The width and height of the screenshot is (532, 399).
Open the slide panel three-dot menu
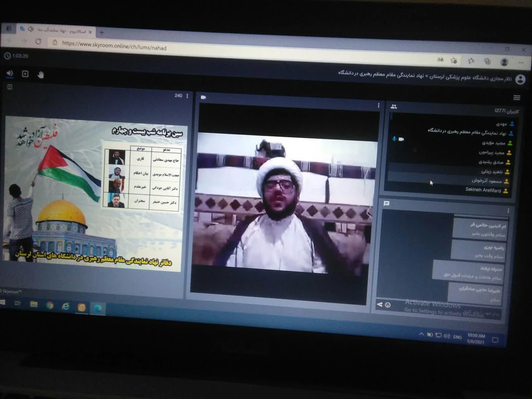[187, 96]
